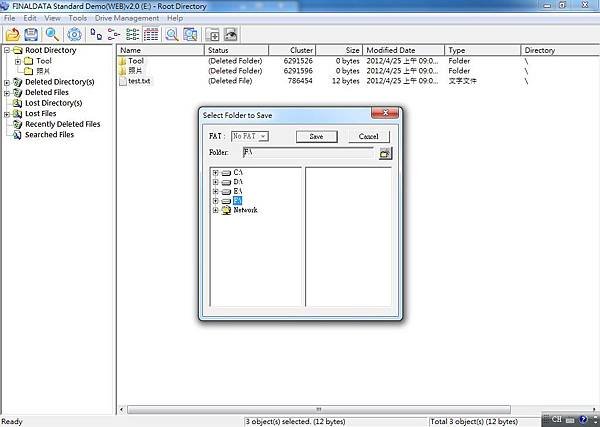Image resolution: width=600 pixels, height=427 pixels.
Task: Click the Open drive toolbar icon
Action: 13,35
